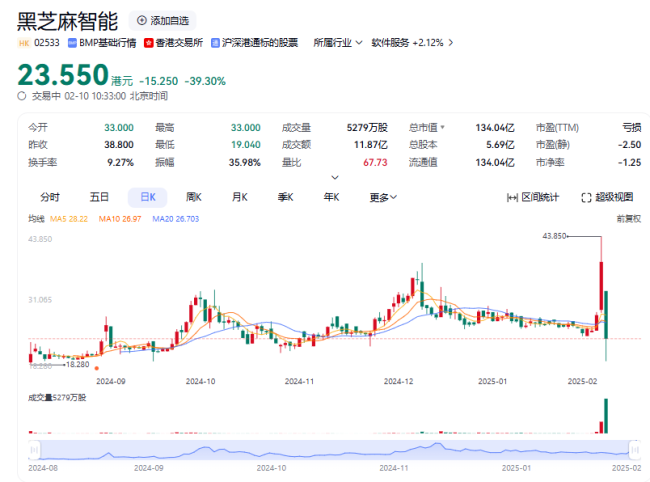Click the 均线 moving average label

coord(36,218)
